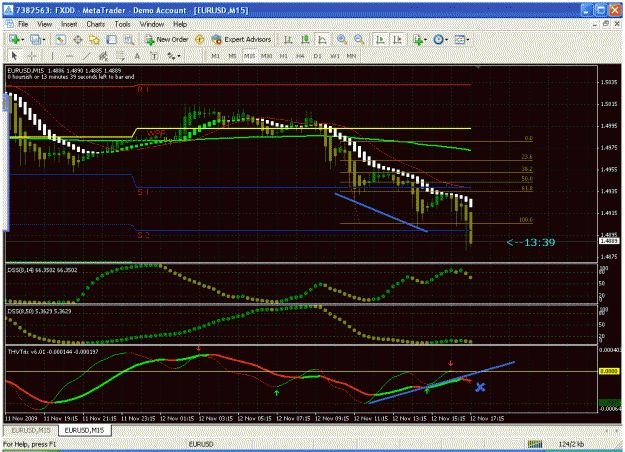The height and width of the screenshot is (452, 625).
Task: Switch to bar chart display
Action: [x=288, y=39]
